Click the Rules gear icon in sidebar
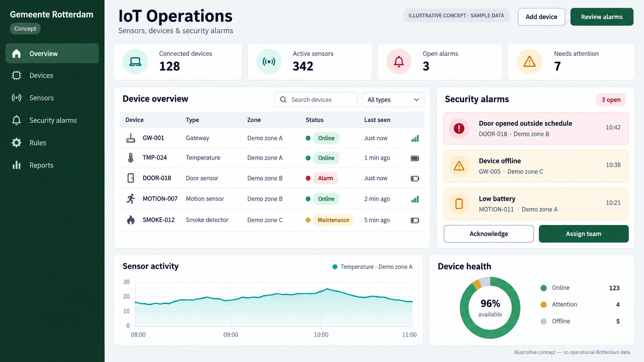 pyautogui.click(x=17, y=143)
